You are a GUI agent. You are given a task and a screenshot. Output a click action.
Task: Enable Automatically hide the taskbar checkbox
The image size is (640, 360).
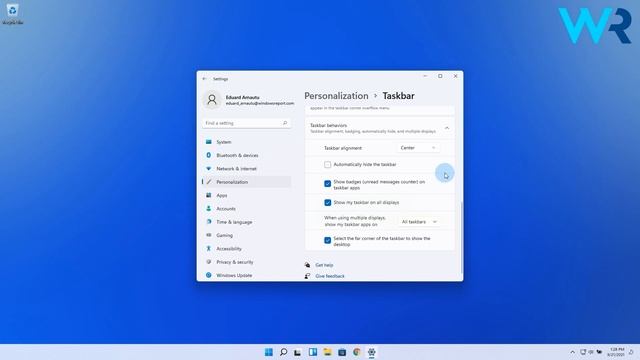[x=327, y=164]
